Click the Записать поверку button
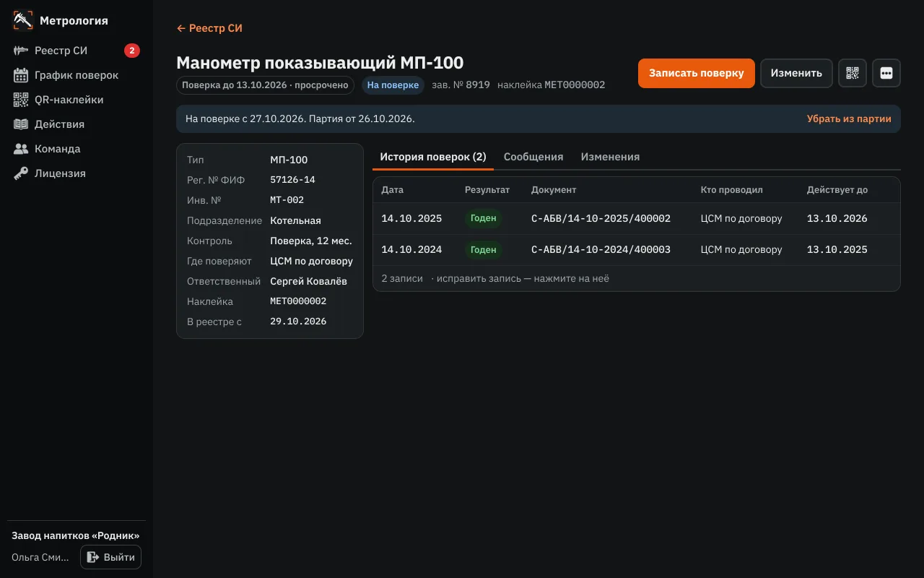Screen dimensions: 924x578 (697, 73)
